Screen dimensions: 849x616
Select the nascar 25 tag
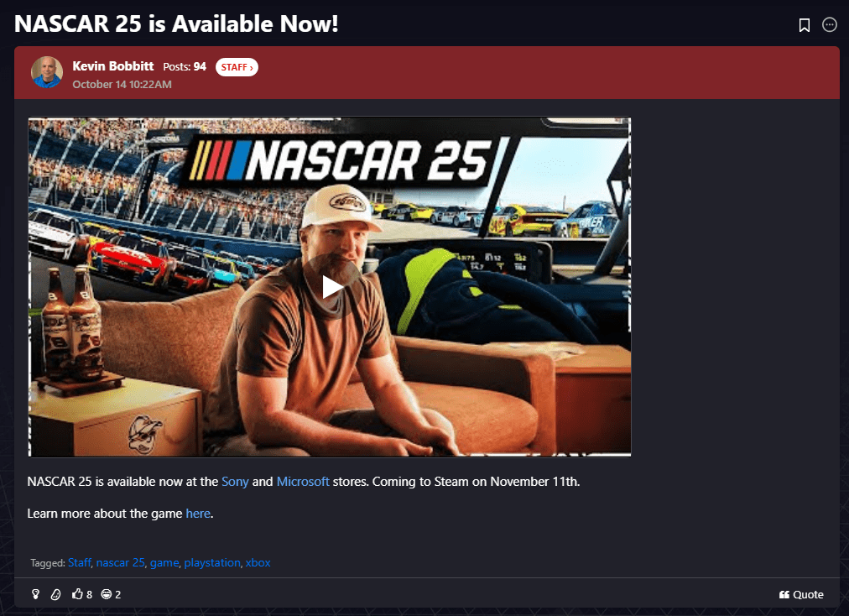(x=120, y=562)
